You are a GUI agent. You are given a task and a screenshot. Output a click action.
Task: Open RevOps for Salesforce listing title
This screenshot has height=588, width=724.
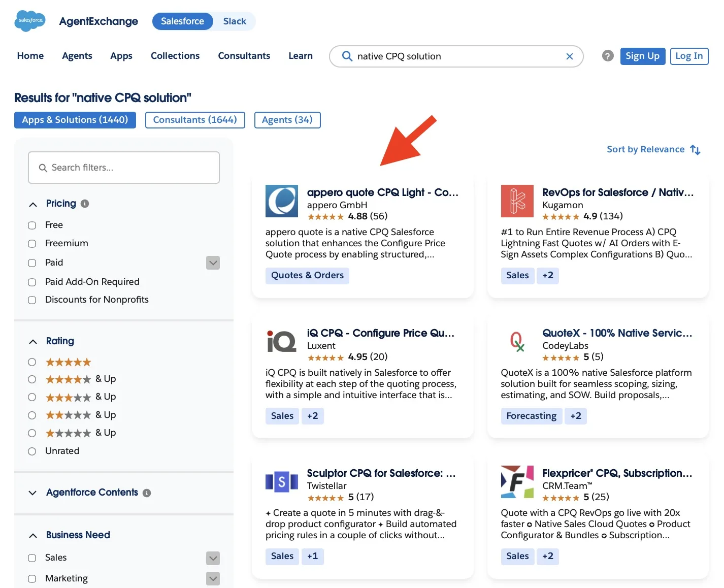(618, 192)
